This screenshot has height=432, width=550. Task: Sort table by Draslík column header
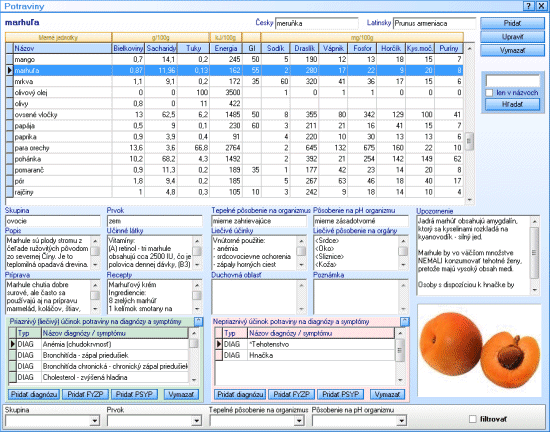(304, 48)
